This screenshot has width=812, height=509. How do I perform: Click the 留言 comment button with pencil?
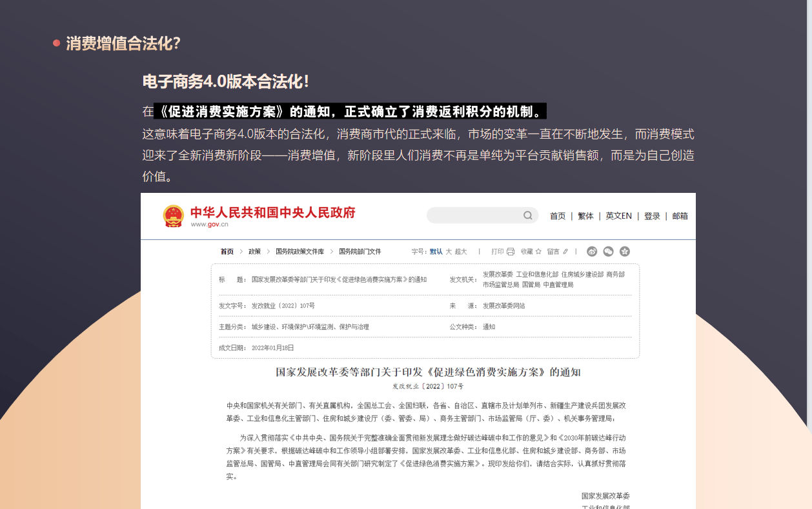(x=558, y=252)
